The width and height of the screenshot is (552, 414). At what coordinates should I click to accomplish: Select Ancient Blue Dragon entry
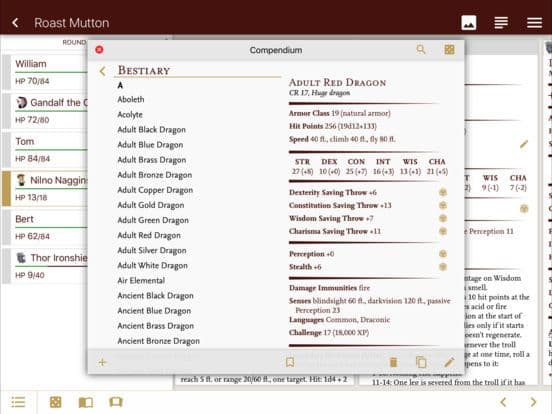pos(154,311)
